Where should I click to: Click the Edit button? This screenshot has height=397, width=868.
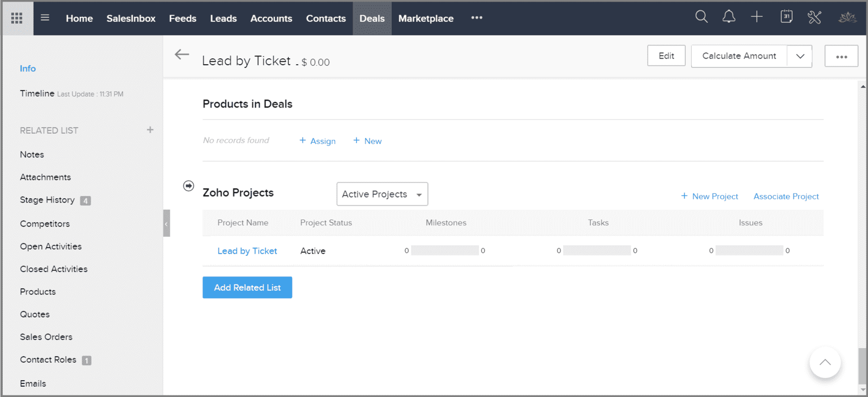pyautogui.click(x=666, y=55)
